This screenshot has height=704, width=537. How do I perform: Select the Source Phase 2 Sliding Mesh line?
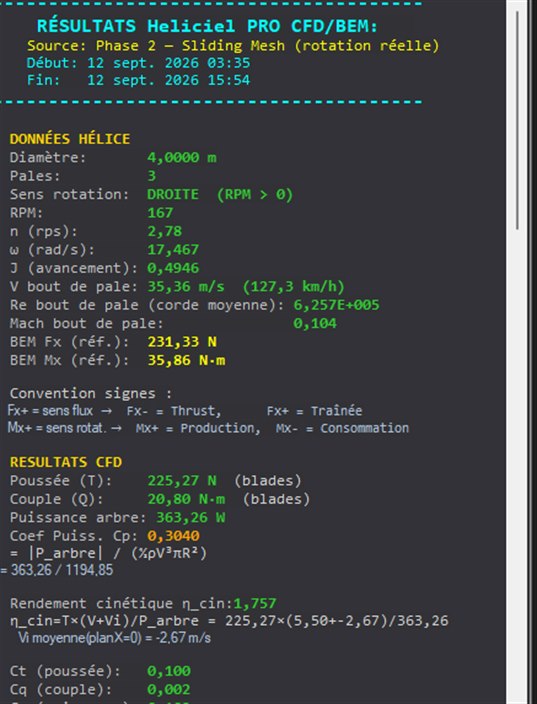tap(233, 46)
